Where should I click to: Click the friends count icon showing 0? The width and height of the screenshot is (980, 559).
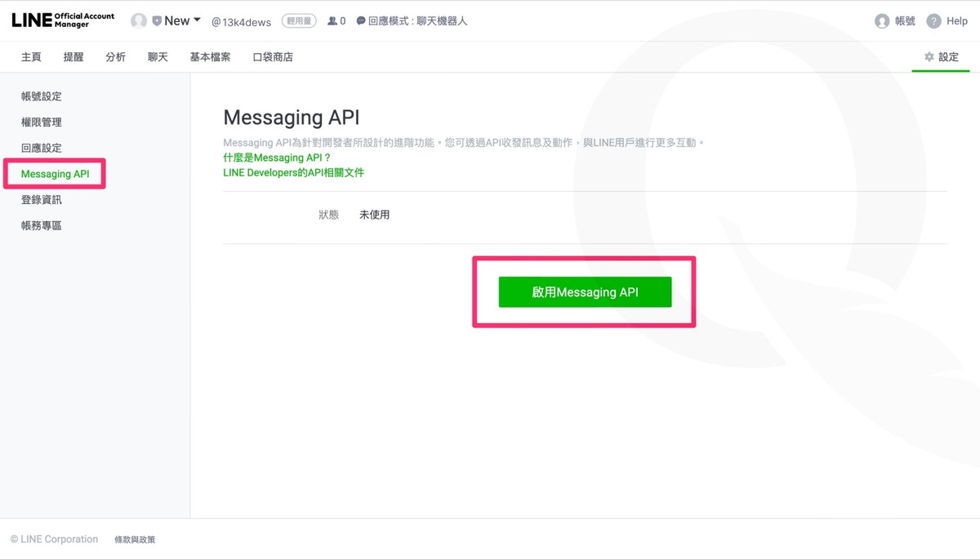coord(332,21)
